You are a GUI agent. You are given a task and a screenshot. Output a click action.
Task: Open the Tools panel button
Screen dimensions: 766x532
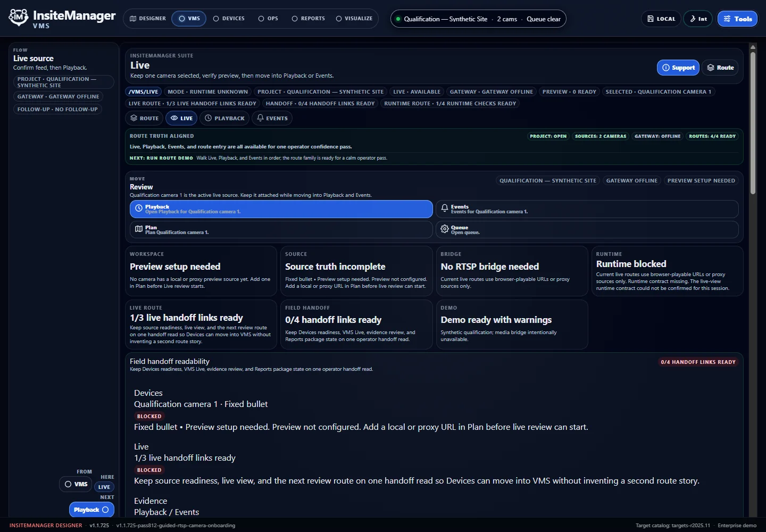[737, 19]
